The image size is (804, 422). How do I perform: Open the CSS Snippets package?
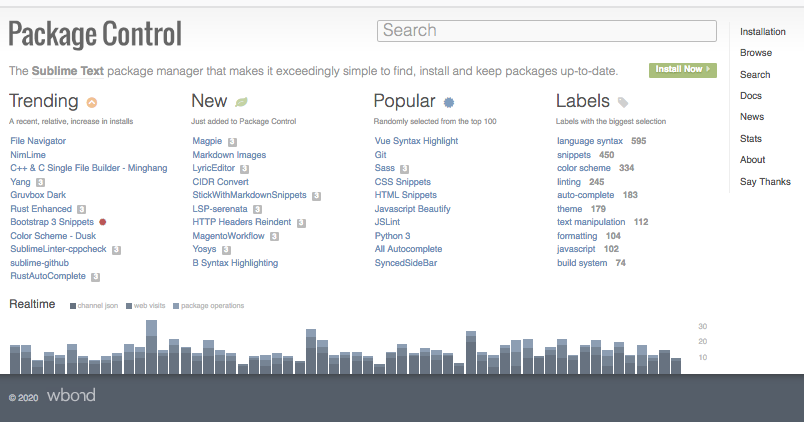click(403, 182)
